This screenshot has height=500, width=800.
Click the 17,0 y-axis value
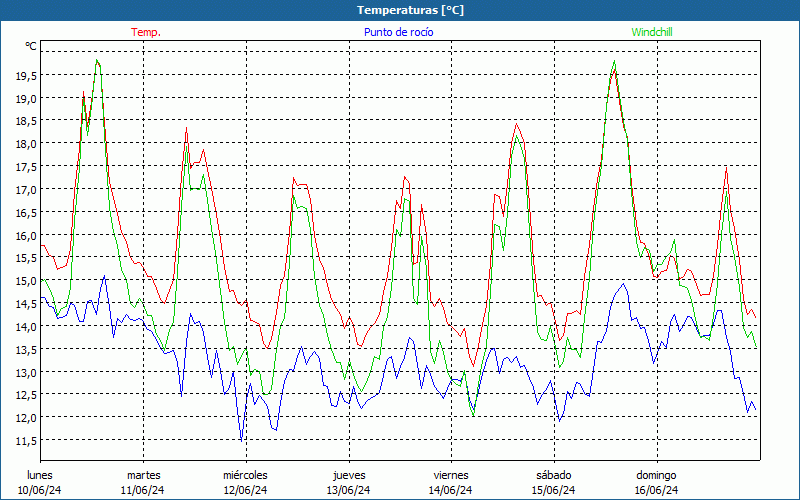[x=25, y=190]
